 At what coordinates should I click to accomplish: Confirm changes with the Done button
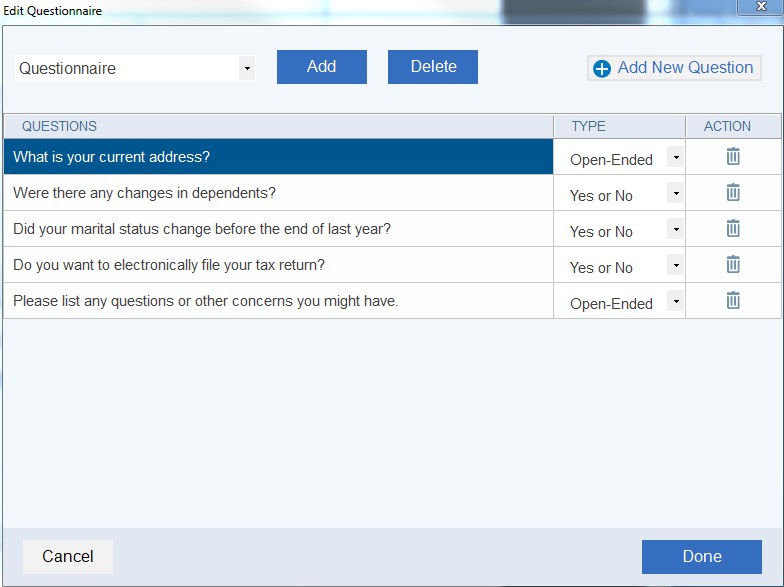click(x=702, y=556)
